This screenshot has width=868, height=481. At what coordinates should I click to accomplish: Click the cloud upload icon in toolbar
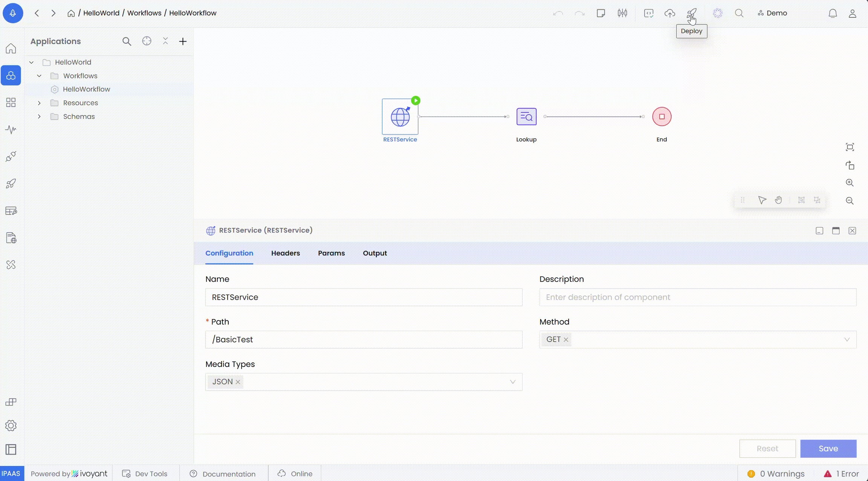669,14
